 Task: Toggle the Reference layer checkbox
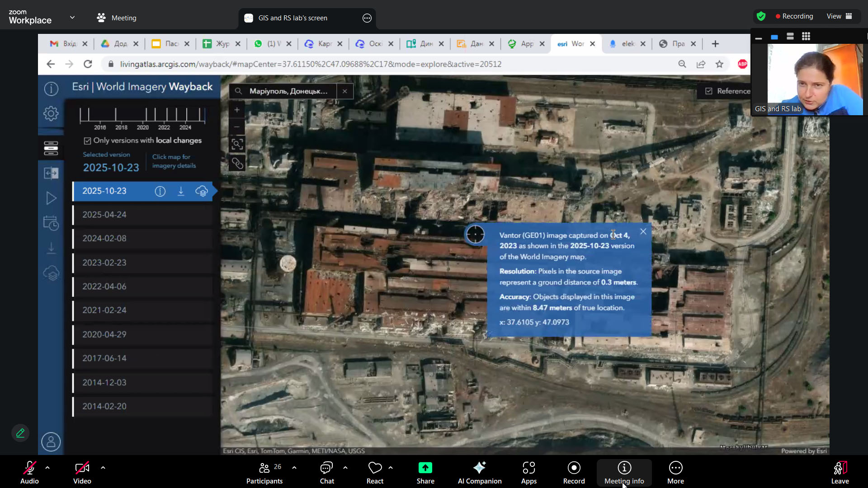point(708,91)
